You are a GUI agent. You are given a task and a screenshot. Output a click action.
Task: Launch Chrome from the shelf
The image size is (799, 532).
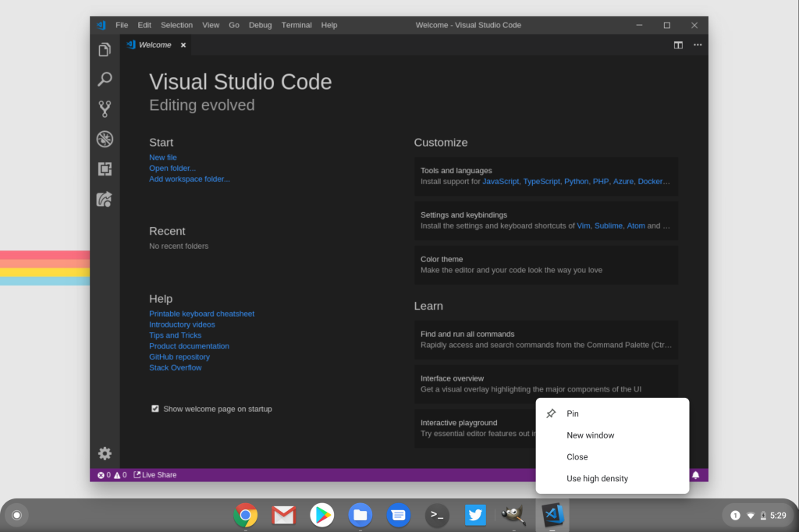pos(245,515)
